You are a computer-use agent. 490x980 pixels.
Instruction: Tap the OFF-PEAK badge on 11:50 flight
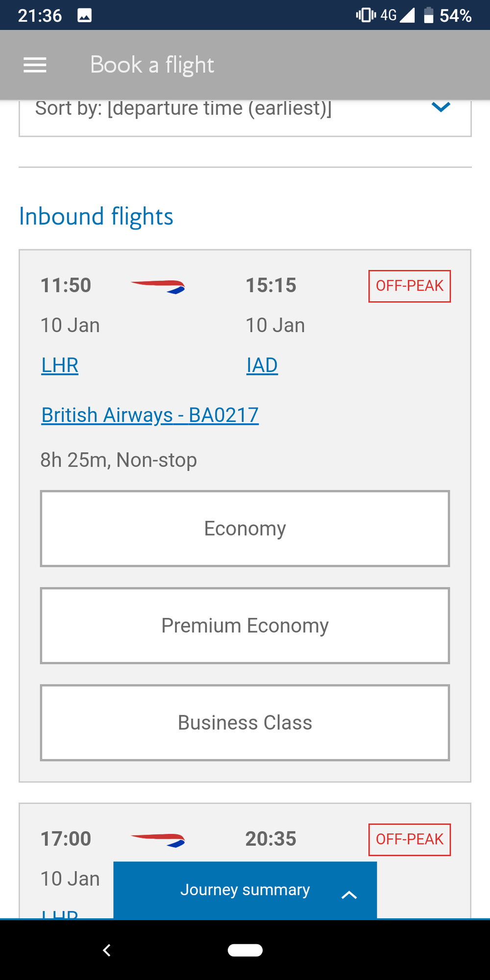coord(410,286)
